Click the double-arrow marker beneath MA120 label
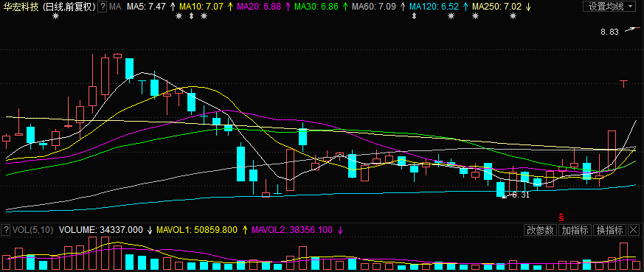644x272 pixels. point(414,16)
